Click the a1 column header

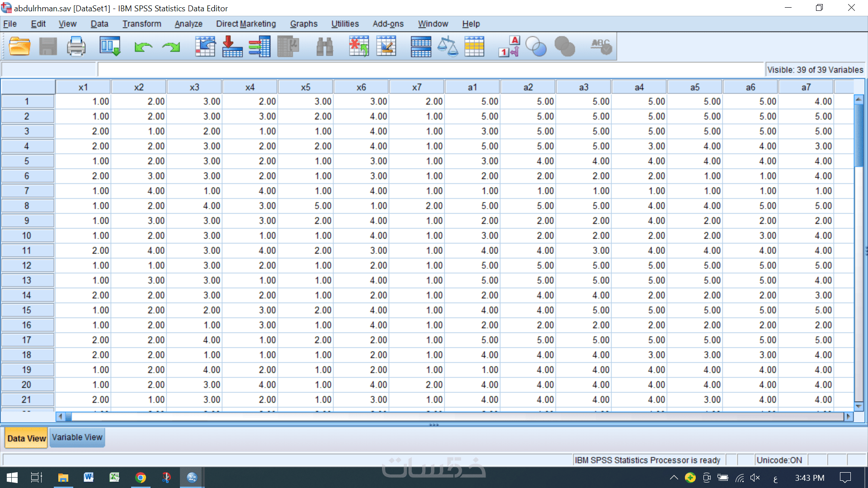coord(472,87)
